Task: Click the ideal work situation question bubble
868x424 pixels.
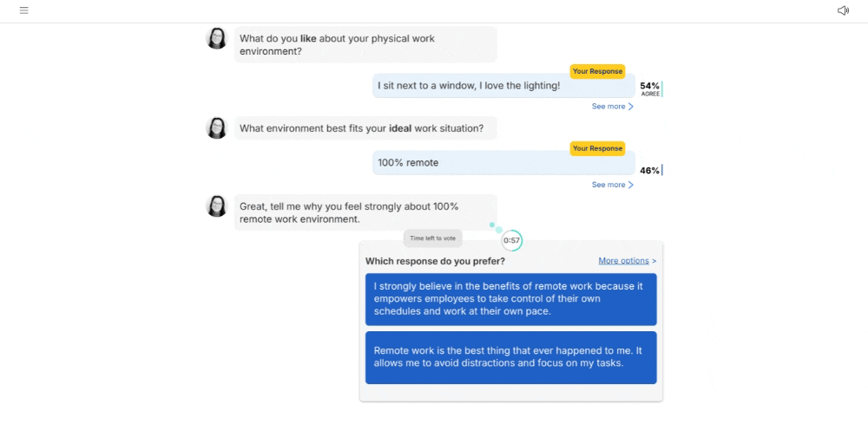Action: [365, 128]
